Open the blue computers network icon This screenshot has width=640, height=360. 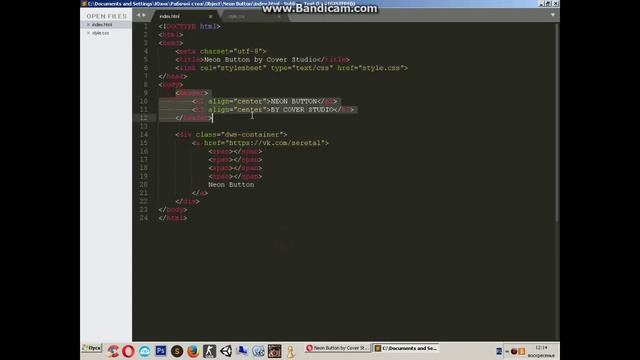pos(242,351)
